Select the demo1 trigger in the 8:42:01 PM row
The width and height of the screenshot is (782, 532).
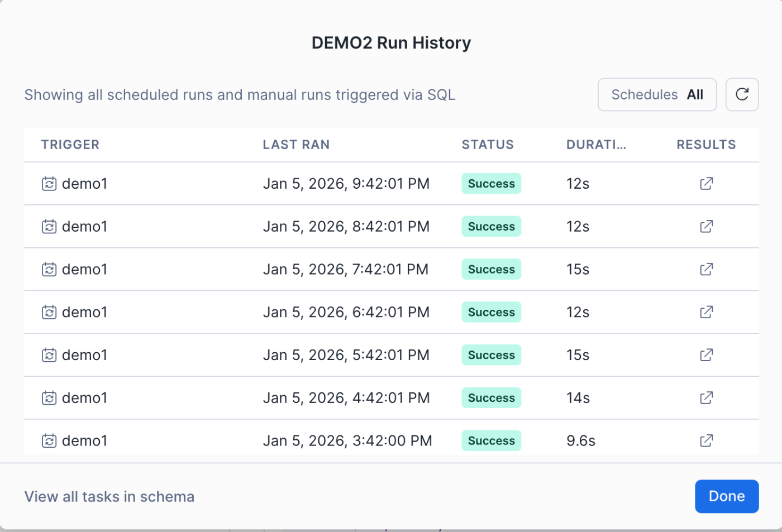(x=84, y=227)
